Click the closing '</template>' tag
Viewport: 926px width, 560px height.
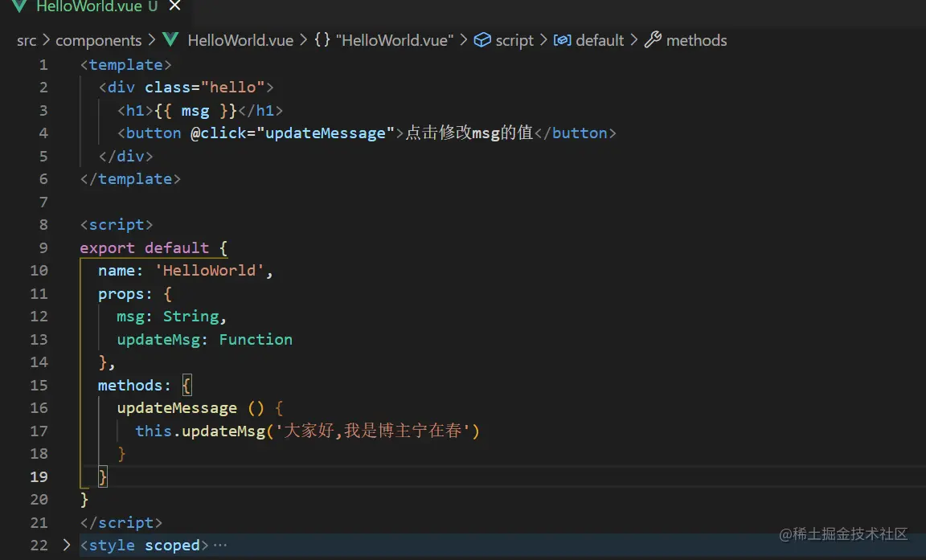click(x=130, y=179)
